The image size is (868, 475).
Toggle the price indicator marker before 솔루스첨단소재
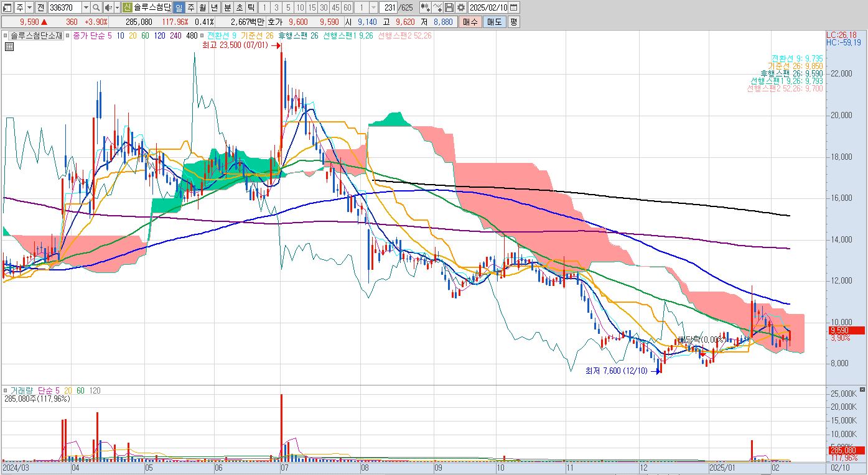click(6, 36)
